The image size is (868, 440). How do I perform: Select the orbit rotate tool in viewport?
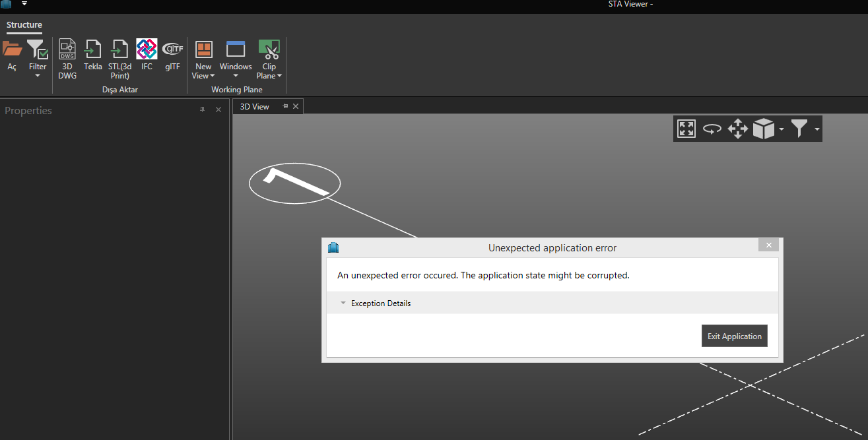(x=712, y=129)
